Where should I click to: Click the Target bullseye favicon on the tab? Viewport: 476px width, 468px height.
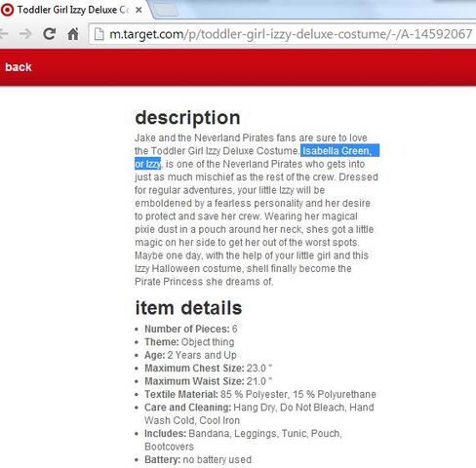tap(7, 10)
